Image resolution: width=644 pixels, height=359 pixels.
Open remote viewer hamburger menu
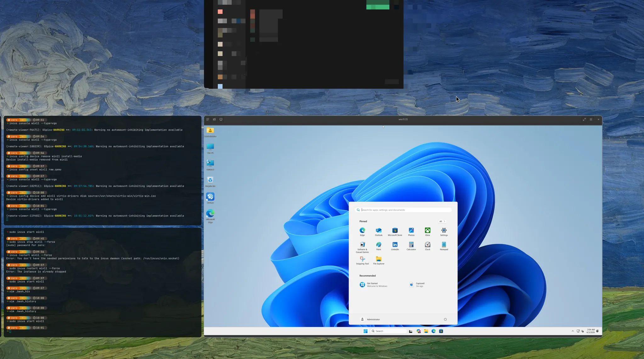click(x=591, y=119)
